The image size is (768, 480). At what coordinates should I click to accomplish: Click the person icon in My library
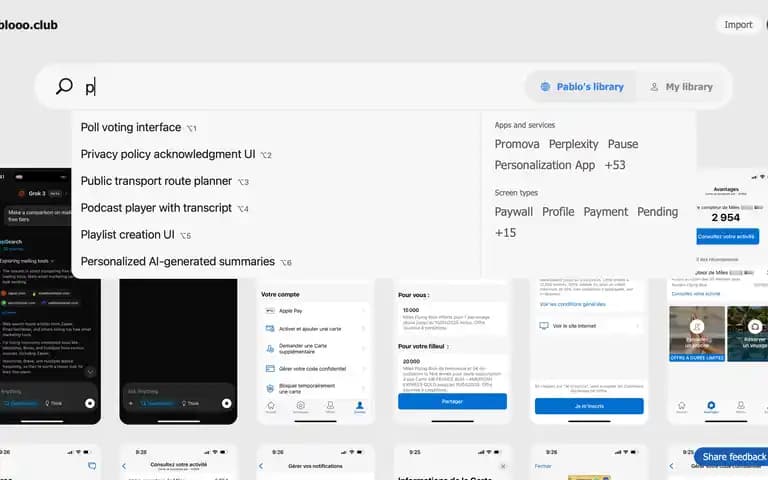tap(654, 87)
